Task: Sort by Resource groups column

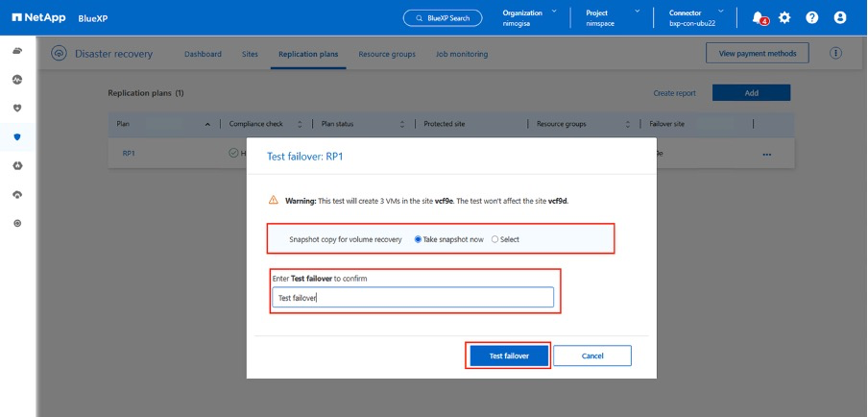Action: (628, 125)
